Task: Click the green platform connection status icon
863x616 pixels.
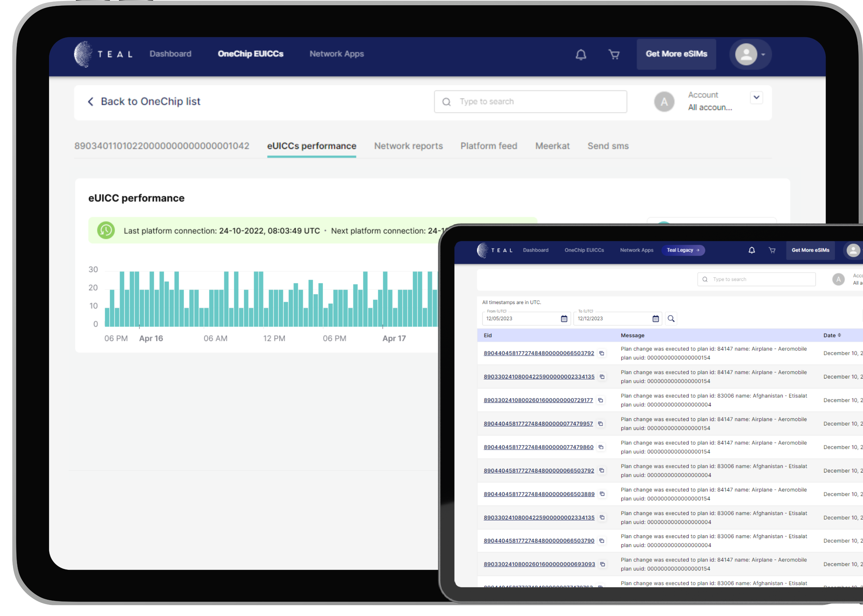Action: tap(106, 230)
